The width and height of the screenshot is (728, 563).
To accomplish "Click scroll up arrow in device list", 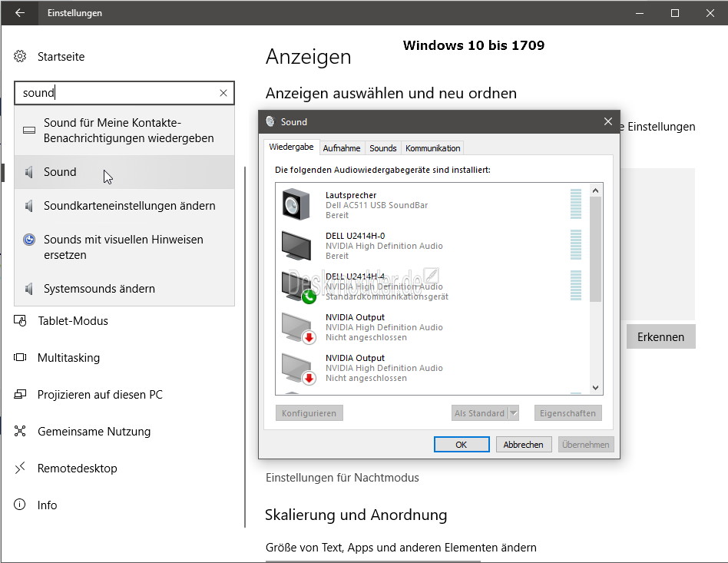I will pyautogui.click(x=596, y=190).
